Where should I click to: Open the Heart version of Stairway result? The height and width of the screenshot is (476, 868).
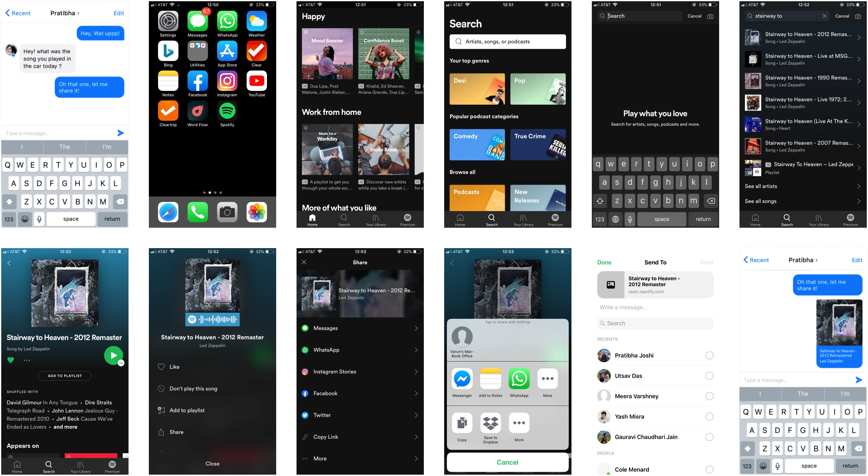click(x=803, y=124)
